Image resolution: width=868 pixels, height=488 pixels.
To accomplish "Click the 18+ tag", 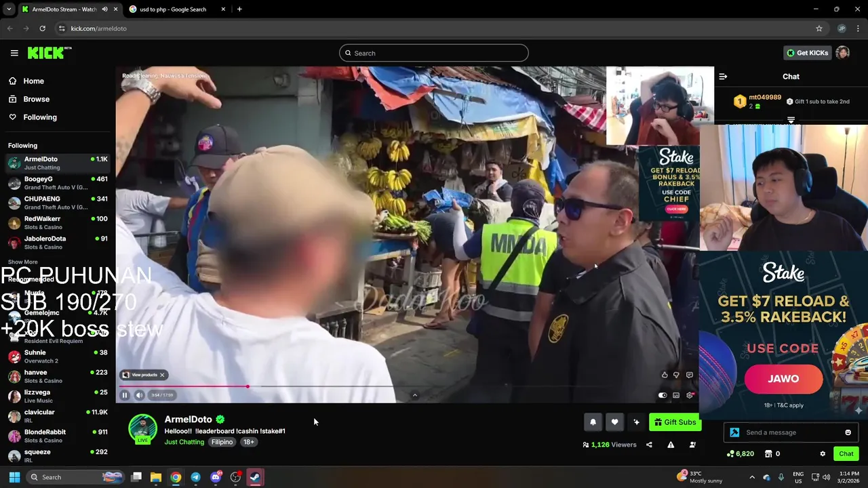I will pos(249,442).
